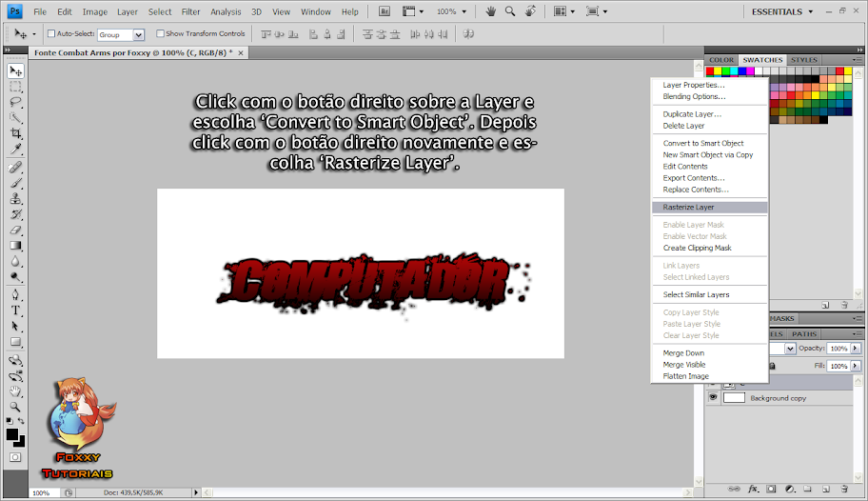This screenshot has height=501, width=868.
Task: Expand the Opacity slider arrow
Action: [856, 349]
